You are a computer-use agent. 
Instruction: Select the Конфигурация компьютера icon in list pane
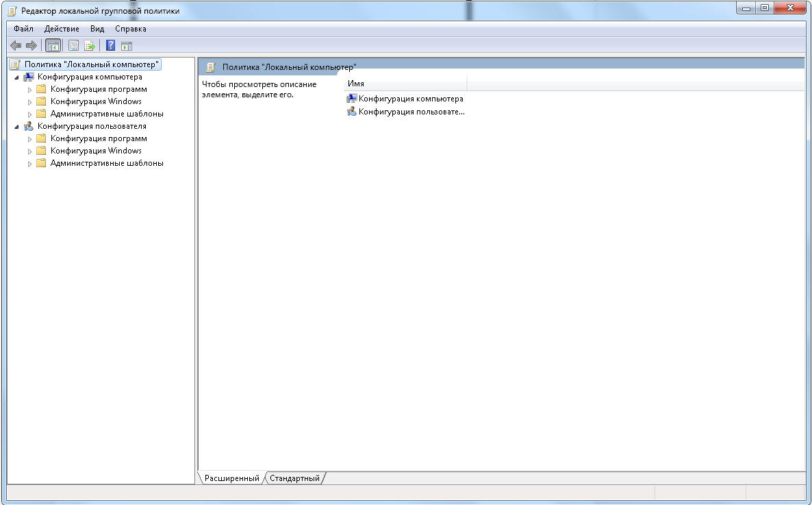(x=352, y=99)
